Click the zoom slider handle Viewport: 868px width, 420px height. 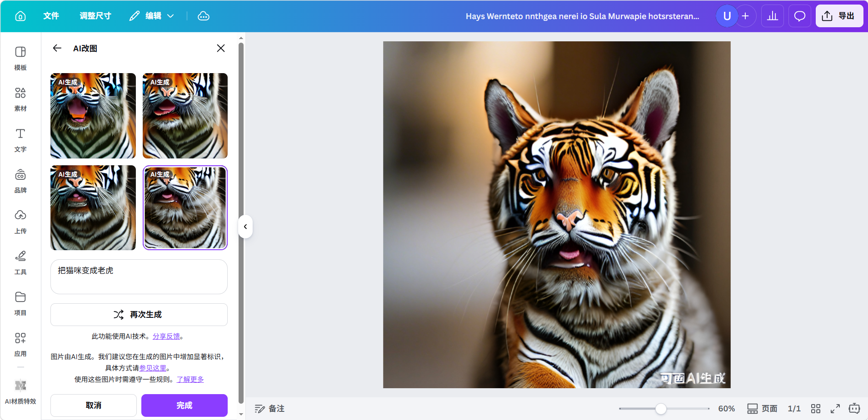pyautogui.click(x=661, y=409)
